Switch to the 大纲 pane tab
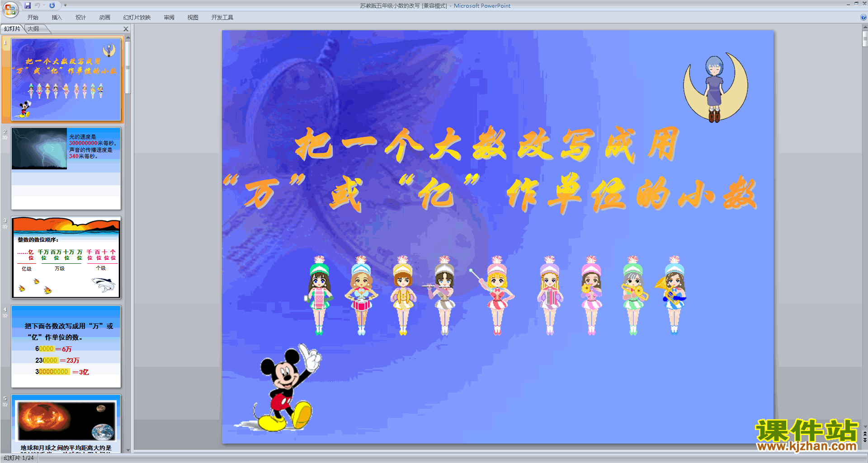The image size is (868, 463). (x=33, y=29)
